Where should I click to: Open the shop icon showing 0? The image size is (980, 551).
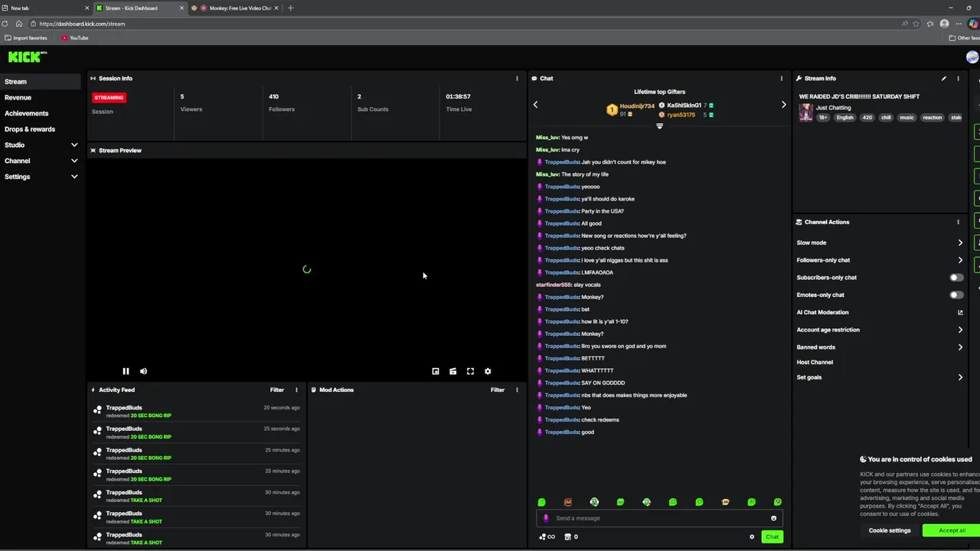[571, 536]
